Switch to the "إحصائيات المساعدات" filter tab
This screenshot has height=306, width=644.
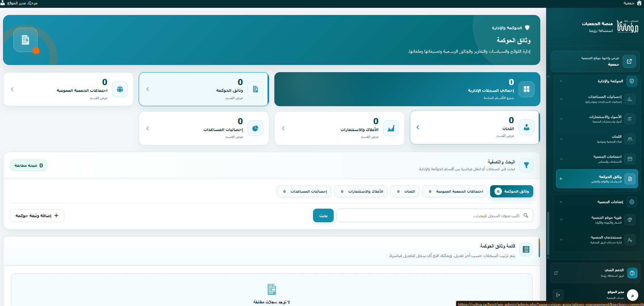304,191
